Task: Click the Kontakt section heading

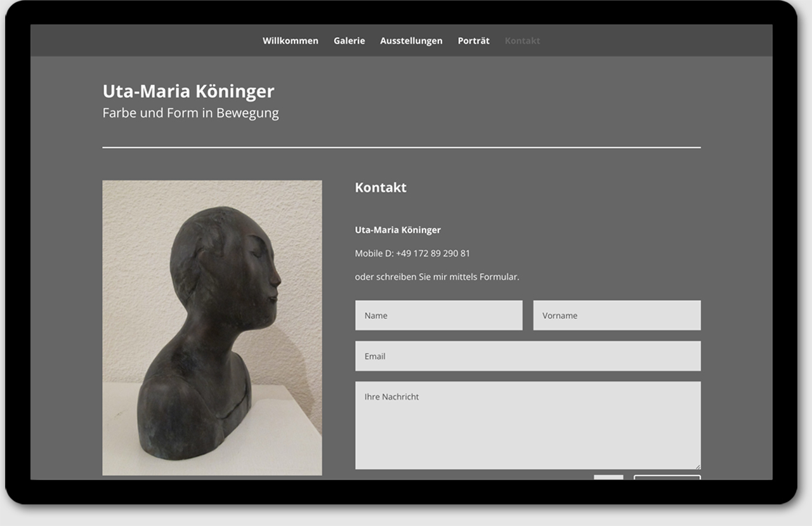Action: 381,188
